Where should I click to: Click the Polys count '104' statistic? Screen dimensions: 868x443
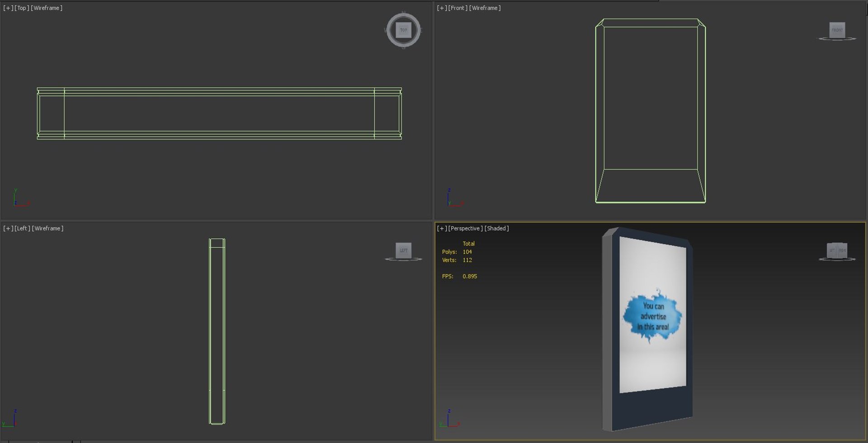pos(467,252)
